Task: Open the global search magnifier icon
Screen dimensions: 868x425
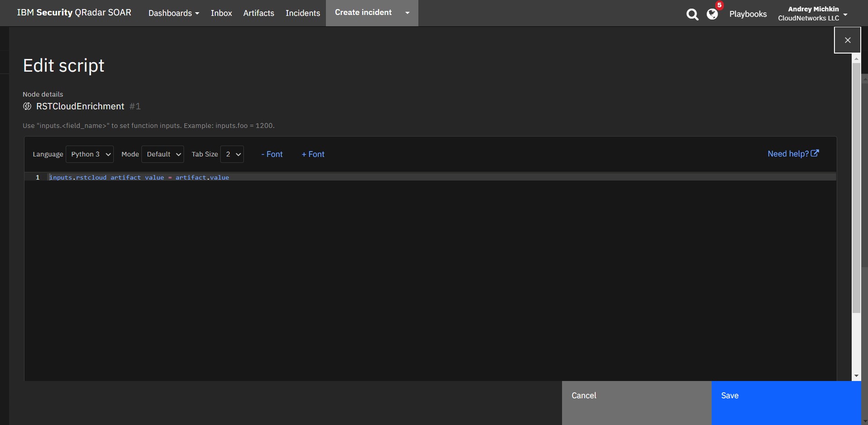Action: coord(692,15)
